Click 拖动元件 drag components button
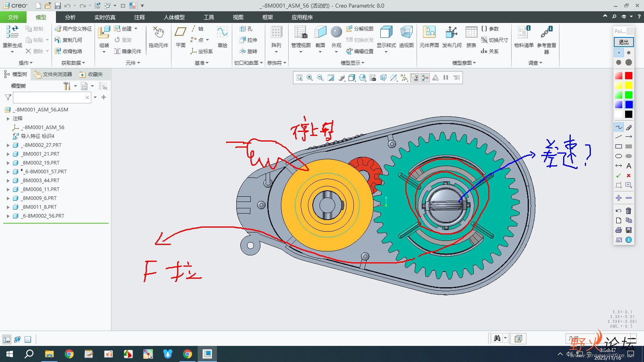The height and width of the screenshot is (362, 644). (x=159, y=37)
